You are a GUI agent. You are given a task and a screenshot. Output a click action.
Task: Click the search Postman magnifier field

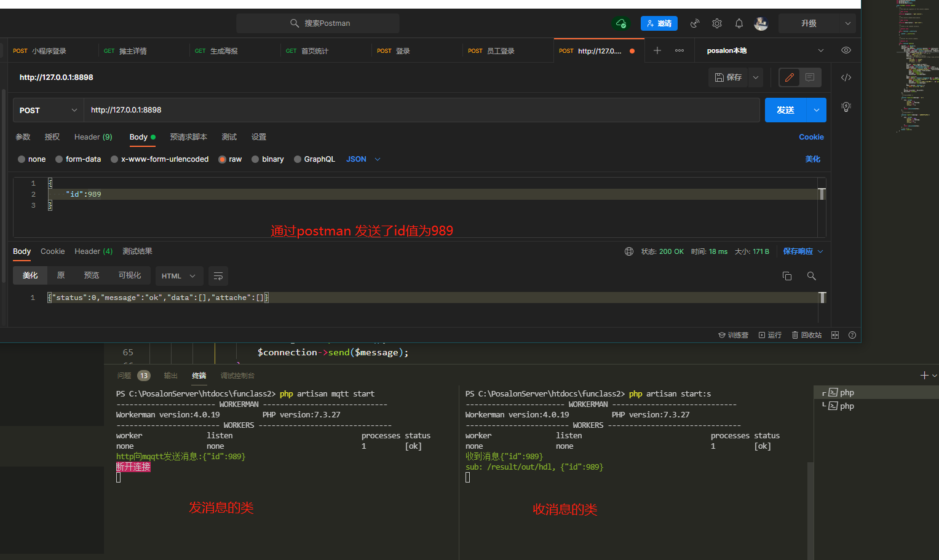pos(318,23)
